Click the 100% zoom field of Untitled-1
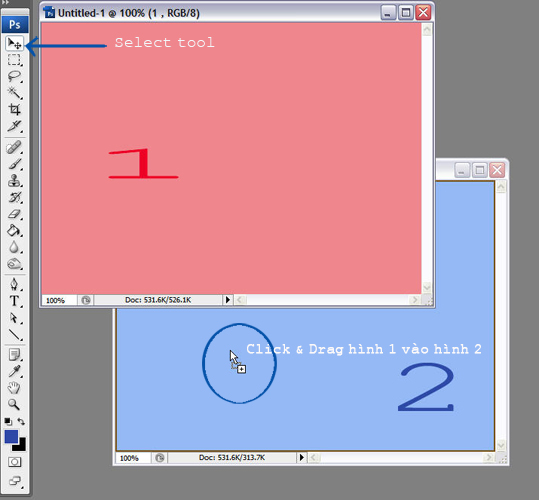This screenshot has width=539, height=500. click(58, 300)
